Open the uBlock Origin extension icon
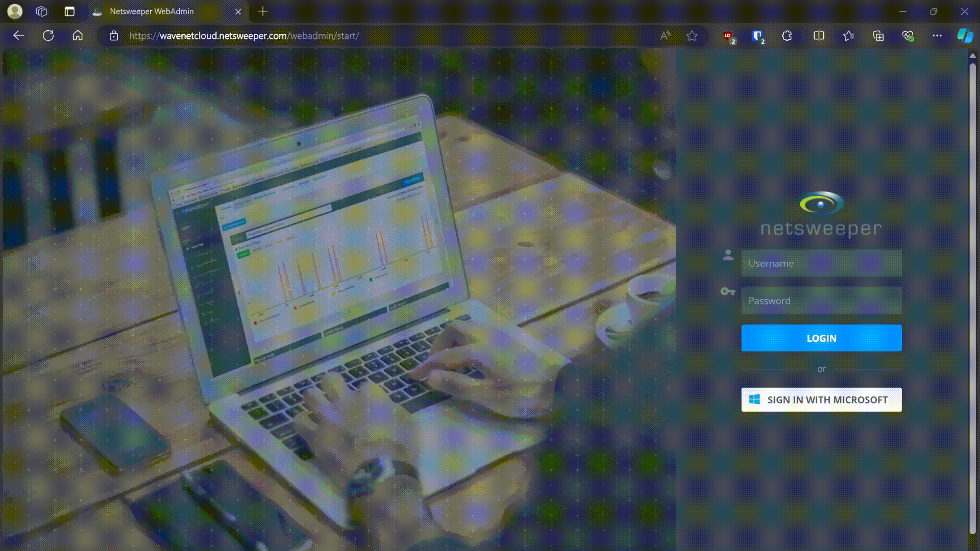This screenshot has width=980, height=551. (728, 36)
